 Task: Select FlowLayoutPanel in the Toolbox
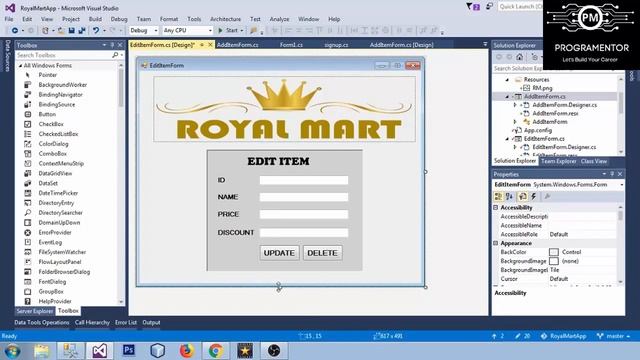60,262
